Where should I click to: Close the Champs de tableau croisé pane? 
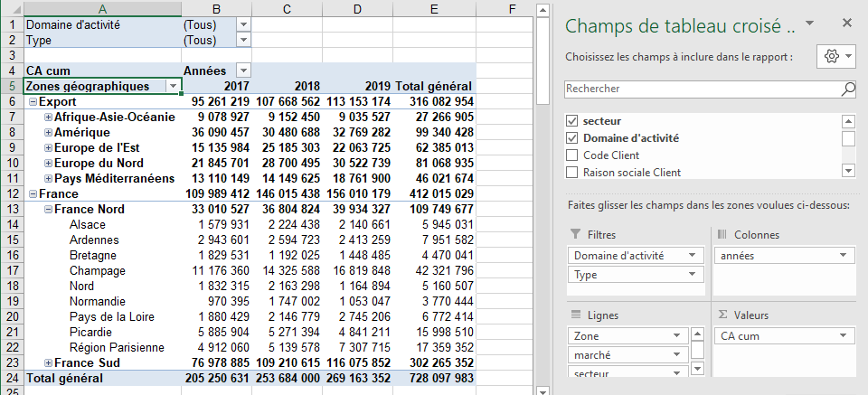click(x=847, y=24)
